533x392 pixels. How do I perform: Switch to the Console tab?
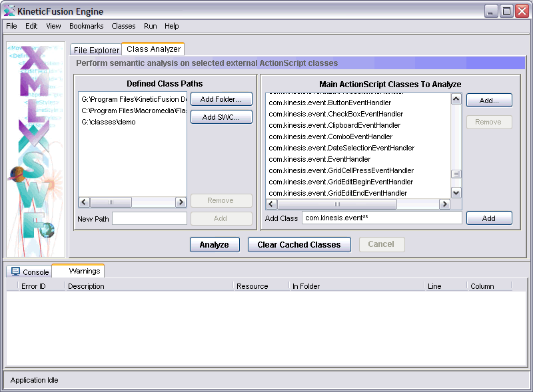tap(29, 272)
